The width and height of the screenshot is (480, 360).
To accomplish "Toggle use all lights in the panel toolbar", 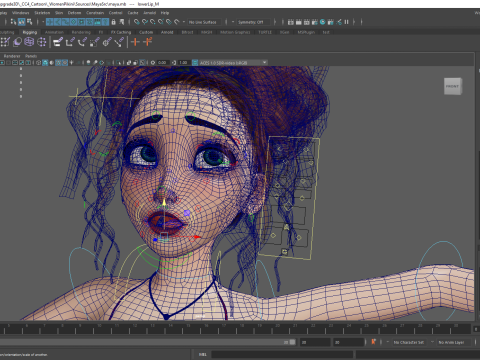I will [71, 63].
